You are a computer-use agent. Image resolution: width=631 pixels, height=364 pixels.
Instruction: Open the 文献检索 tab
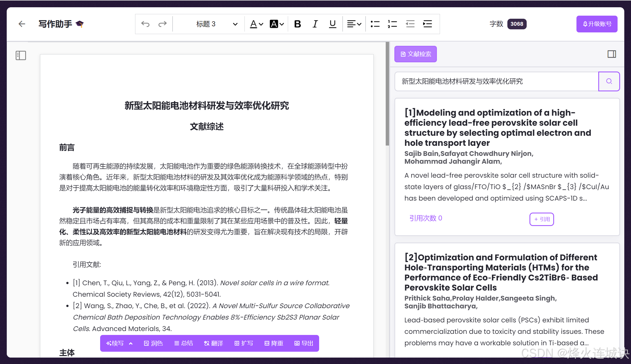416,54
